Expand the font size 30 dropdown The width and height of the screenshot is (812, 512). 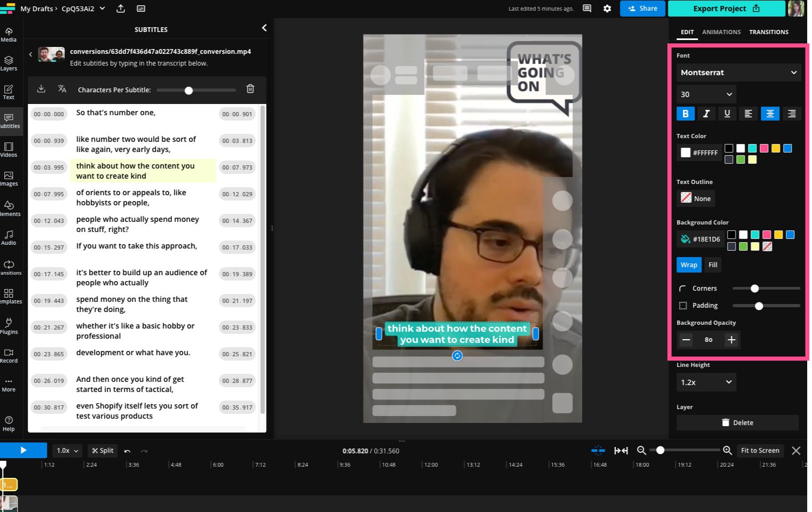point(706,94)
